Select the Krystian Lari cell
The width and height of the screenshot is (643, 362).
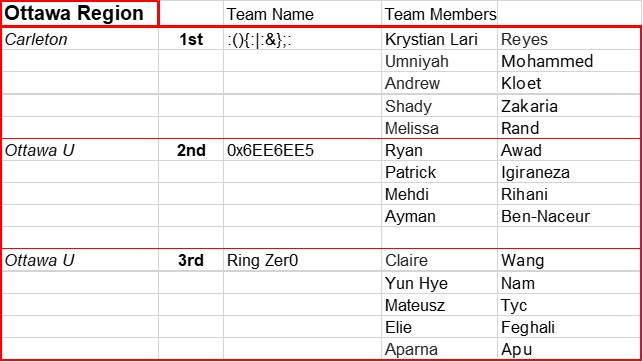pyautogui.click(x=440, y=39)
